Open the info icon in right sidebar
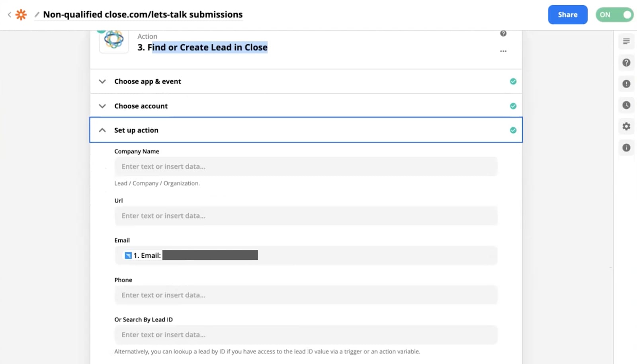Viewport: 637px width, 364px height. click(626, 148)
